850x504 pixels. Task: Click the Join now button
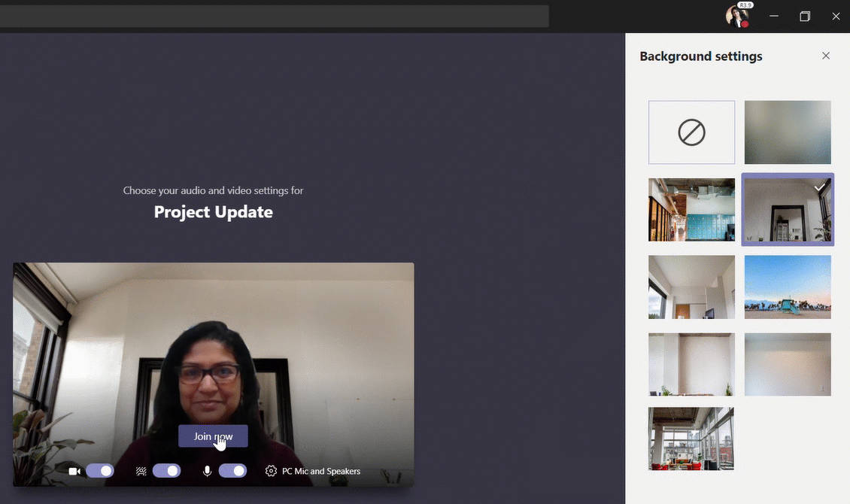pyautogui.click(x=213, y=436)
